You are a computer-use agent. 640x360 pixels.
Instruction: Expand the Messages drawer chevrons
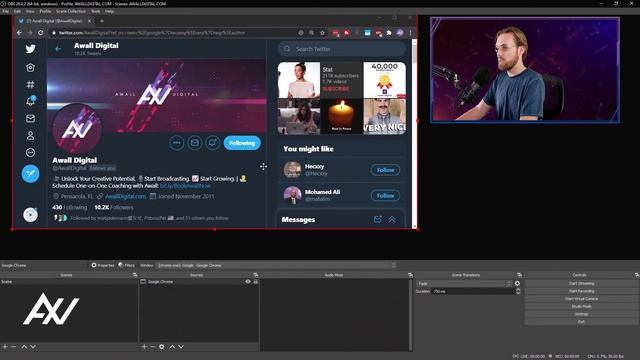[392, 220]
